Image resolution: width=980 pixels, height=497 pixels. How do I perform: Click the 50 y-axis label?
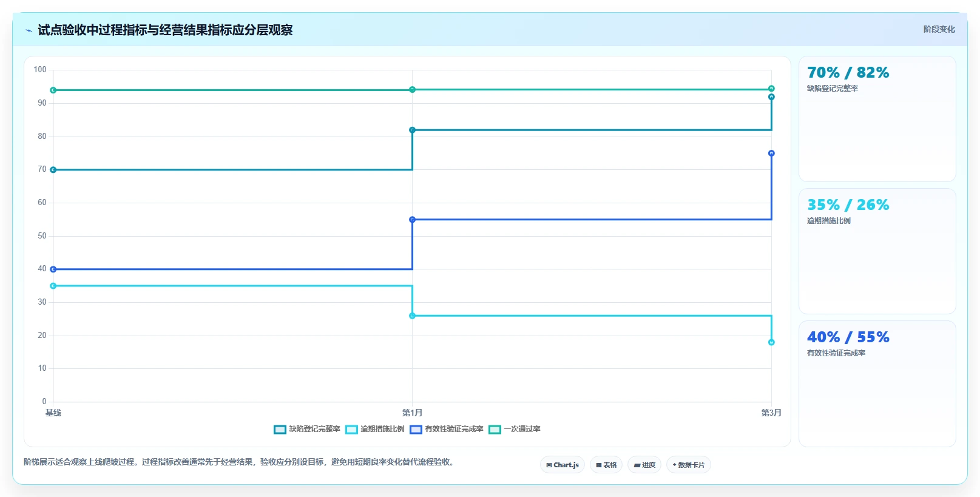pyautogui.click(x=42, y=236)
